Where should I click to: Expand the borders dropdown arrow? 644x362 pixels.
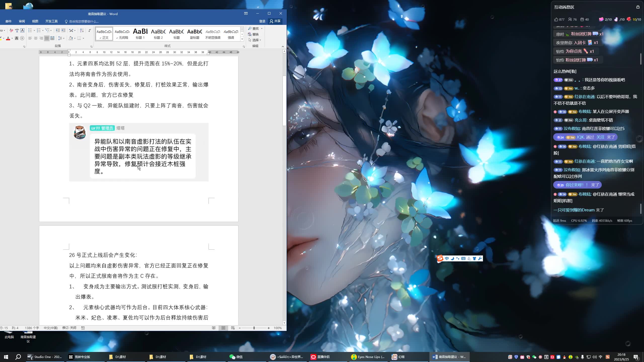(83, 38)
